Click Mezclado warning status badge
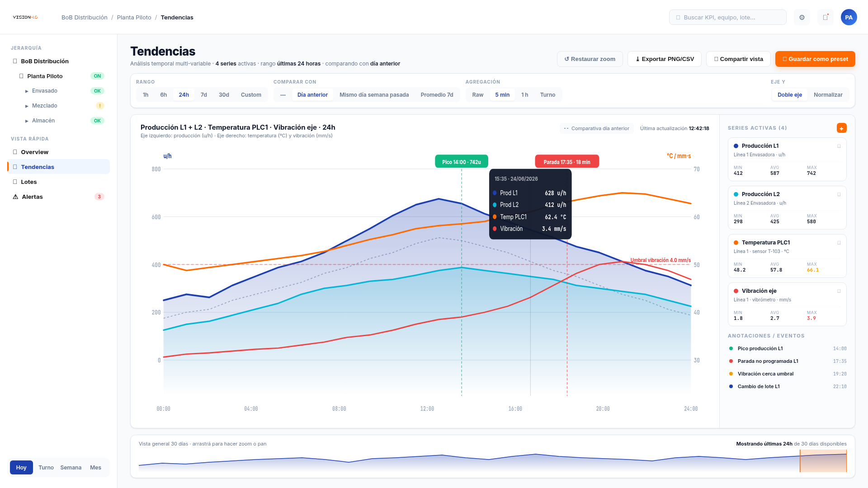Viewport: 868px width, 488px height. [x=100, y=106]
